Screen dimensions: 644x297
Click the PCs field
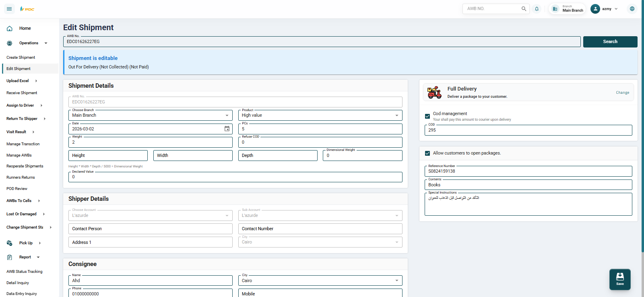coord(320,129)
